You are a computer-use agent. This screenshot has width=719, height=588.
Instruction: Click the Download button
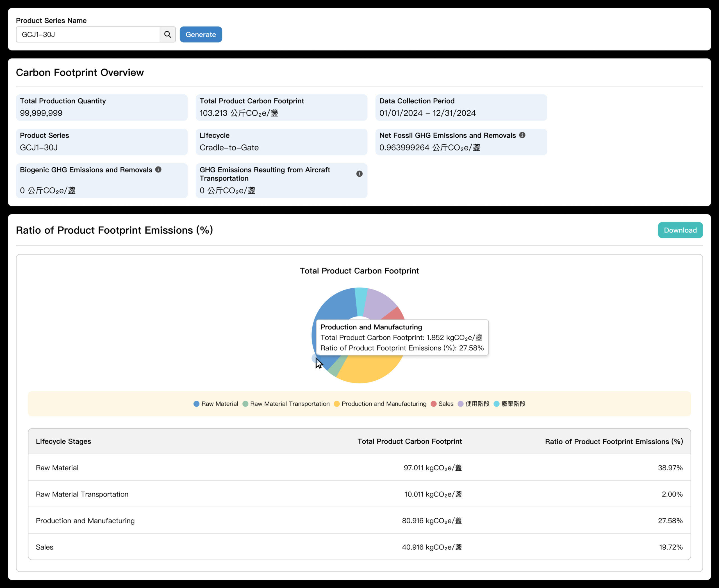680,230
